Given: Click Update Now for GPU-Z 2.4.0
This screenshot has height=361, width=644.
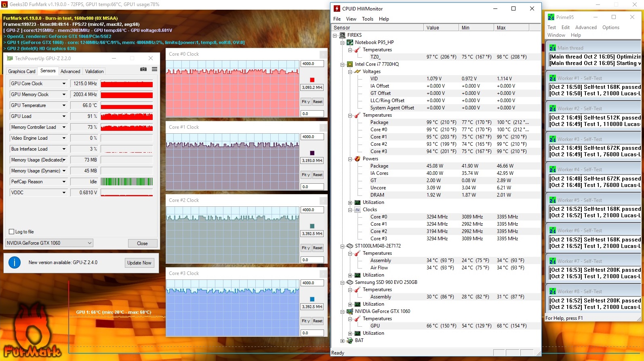Looking at the screenshot, I should pos(139,262).
